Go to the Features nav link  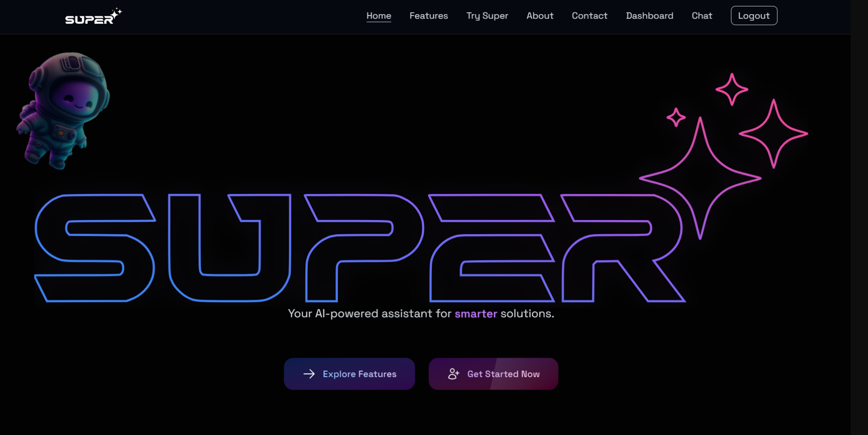pyautogui.click(x=429, y=16)
